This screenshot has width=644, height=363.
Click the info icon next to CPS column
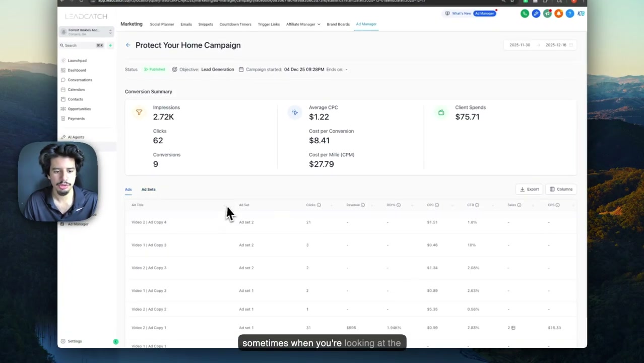coord(557,205)
